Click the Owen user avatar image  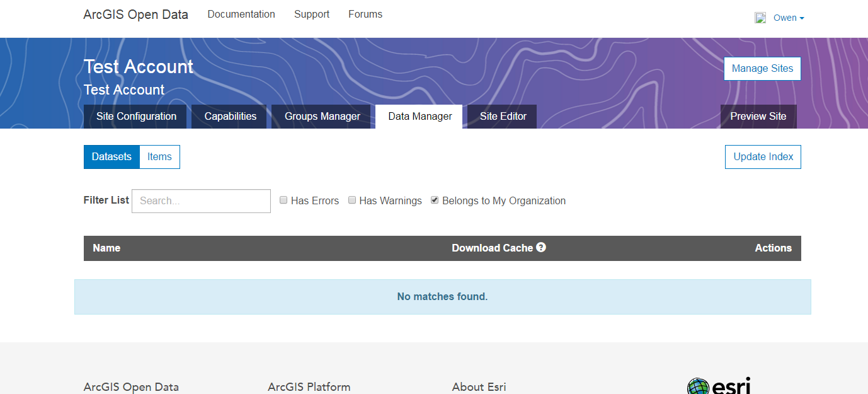click(760, 18)
